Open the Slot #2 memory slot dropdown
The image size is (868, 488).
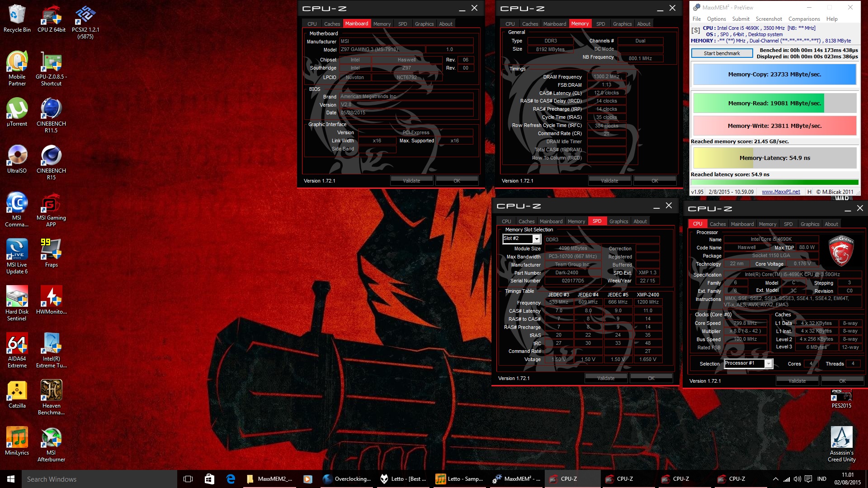point(522,239)
